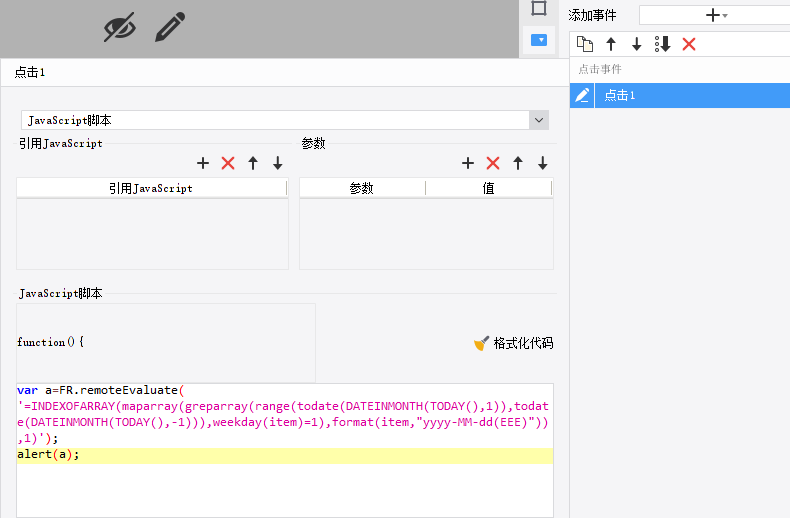Image resolution: width=790 pixels, height=518 pixels.
Task: Delete parameter with red X icon
Action: point(493,163)
